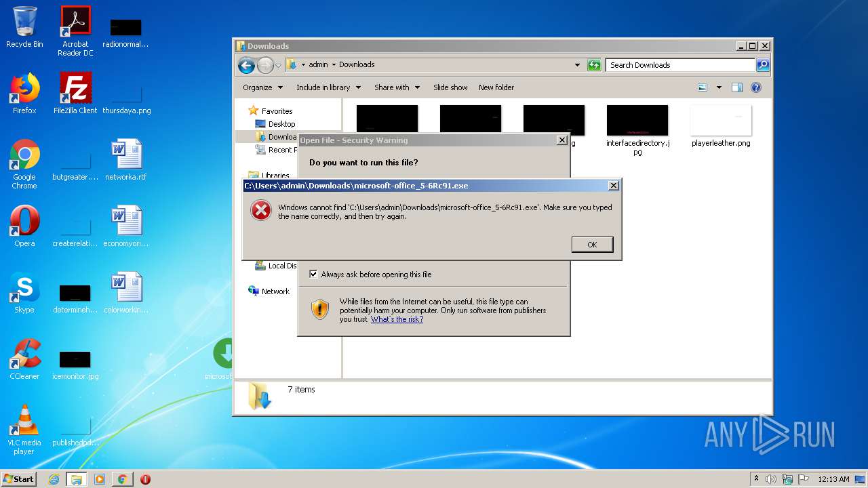Click the search magnifier icon
868x488 pixels.
(x=762, y=65)
